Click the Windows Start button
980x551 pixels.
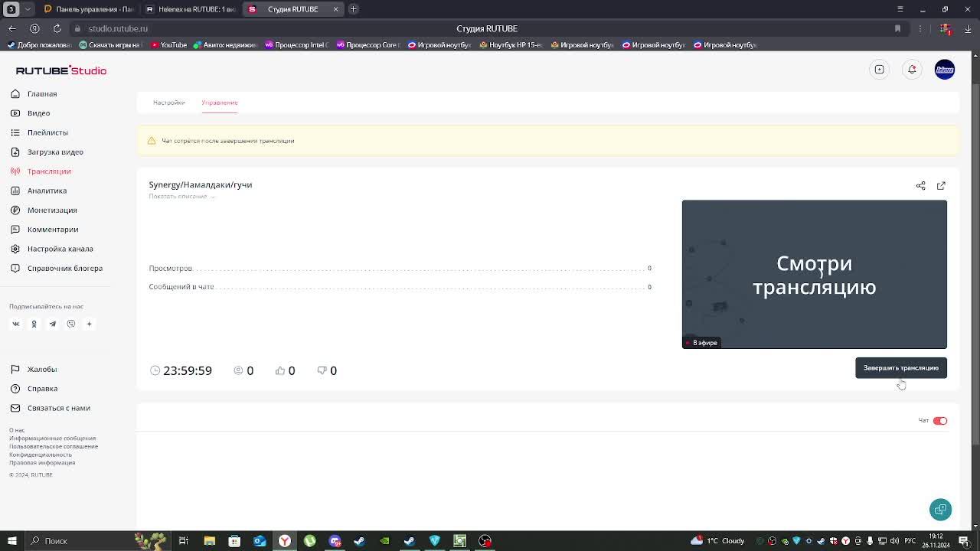(11, 541)
